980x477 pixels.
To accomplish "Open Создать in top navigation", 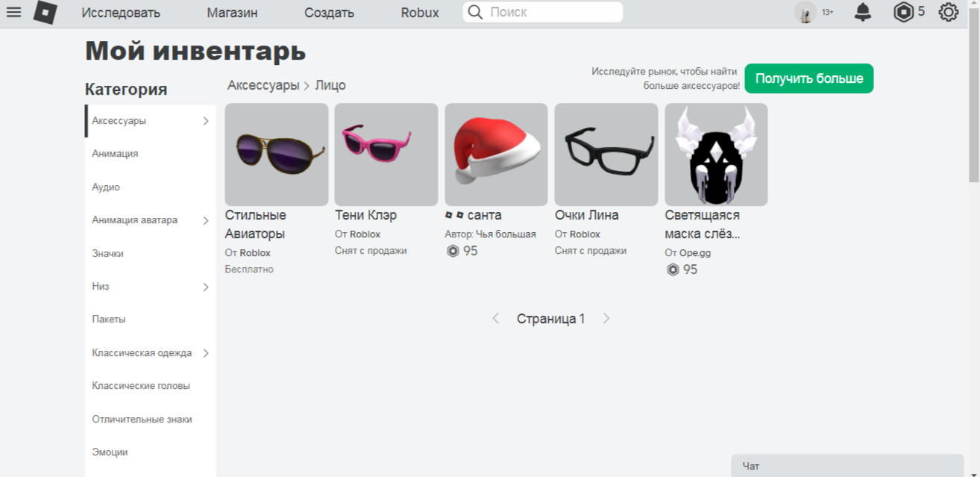I will pos(329,13).
